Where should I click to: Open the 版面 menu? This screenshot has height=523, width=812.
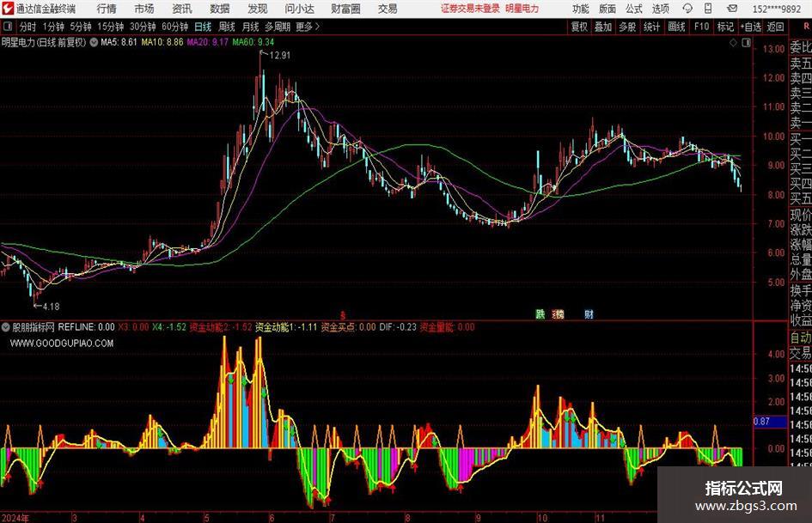607,9
